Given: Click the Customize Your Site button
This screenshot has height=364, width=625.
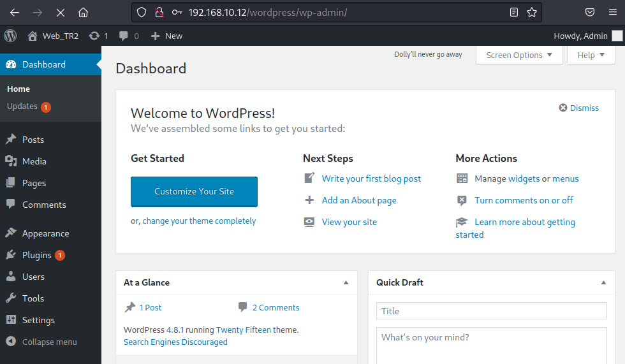Looking at the screenshot, I should [194, 191].
